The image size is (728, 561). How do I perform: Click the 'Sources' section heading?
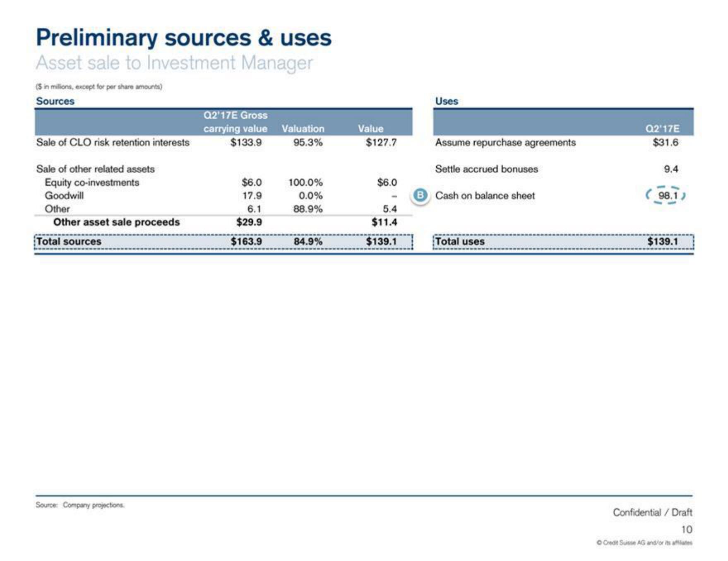(x=55, y=101)
